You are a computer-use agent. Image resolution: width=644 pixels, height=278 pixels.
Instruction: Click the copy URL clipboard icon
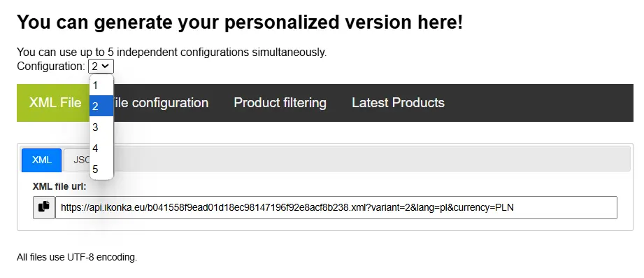(x=43, y=207)
